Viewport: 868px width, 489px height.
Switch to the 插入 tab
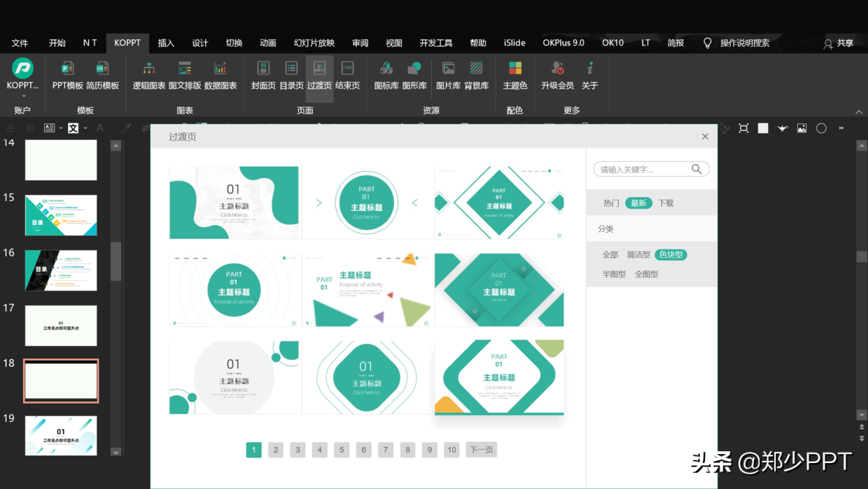pos(166,43)
